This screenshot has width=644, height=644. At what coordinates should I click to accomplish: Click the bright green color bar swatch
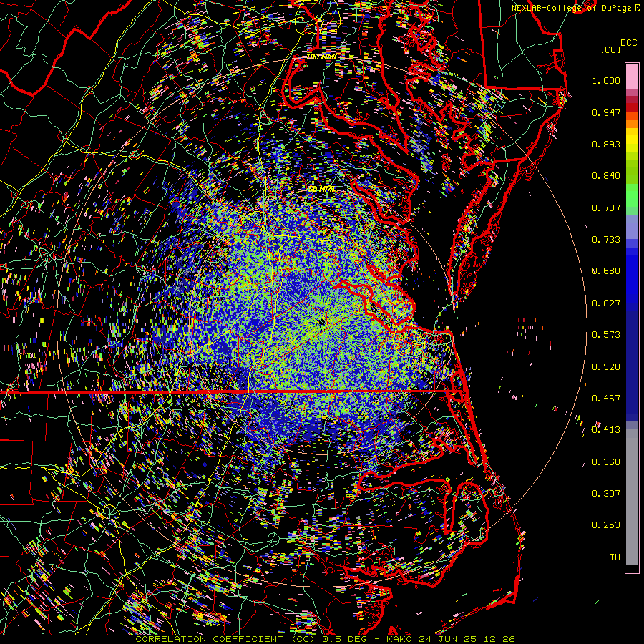point(632,195)
